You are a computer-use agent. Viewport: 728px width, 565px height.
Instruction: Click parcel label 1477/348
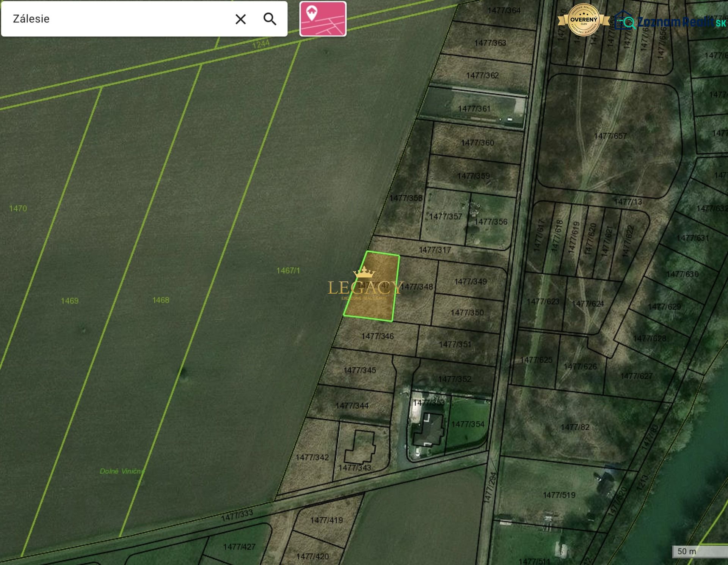click(417, 287)
